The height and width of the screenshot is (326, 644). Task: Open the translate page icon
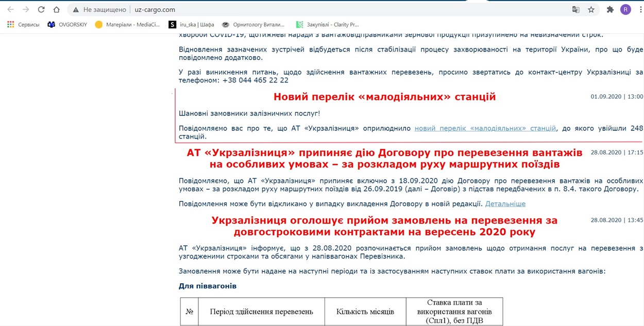click(x=576, y=9)
